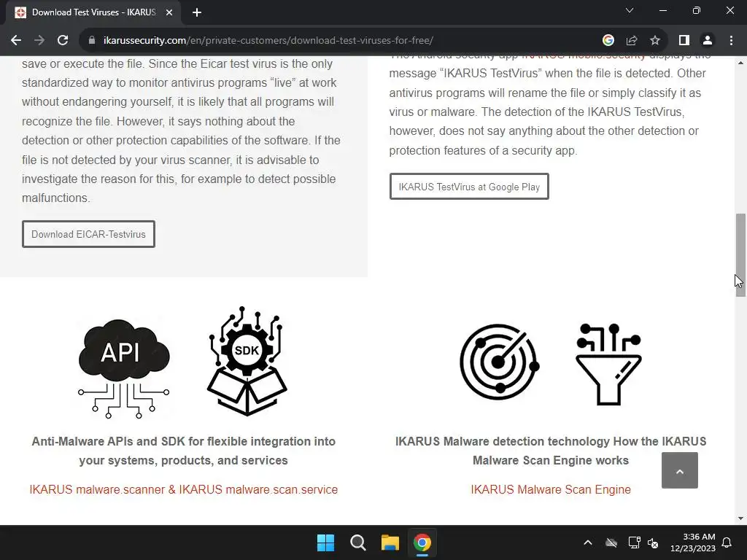Click the scrollbar up arrow
This screenshot has width=747, height=560.
tap(740, 63)
